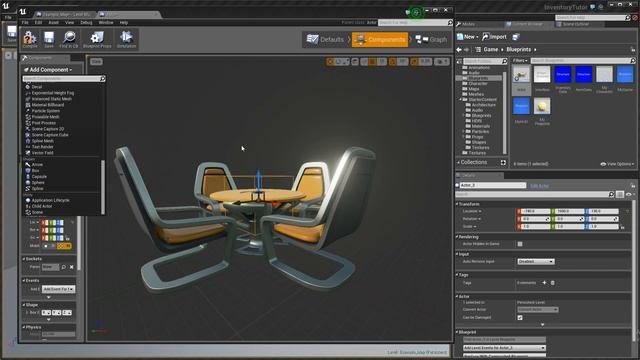640x360 pixels.
Task: Open the Asset menu
Action: [x=53, y=22]
